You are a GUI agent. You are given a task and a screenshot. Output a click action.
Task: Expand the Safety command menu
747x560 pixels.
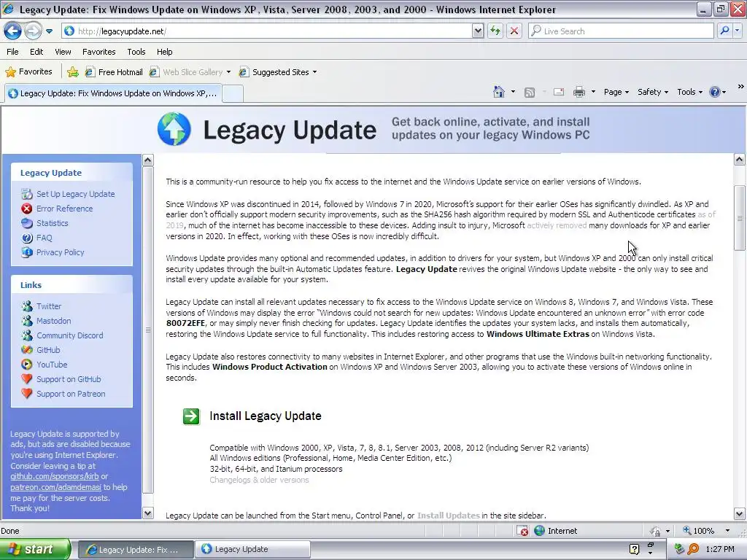[653, 92]
